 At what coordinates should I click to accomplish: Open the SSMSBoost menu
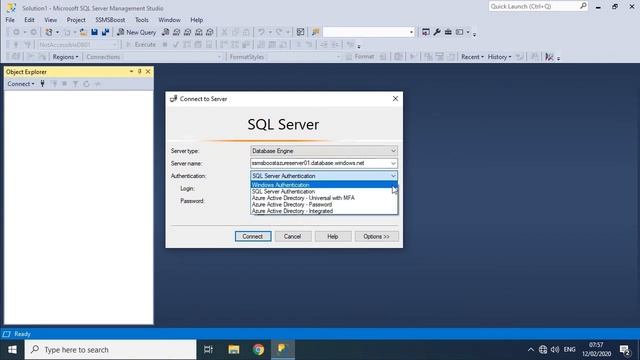[110, 20]
